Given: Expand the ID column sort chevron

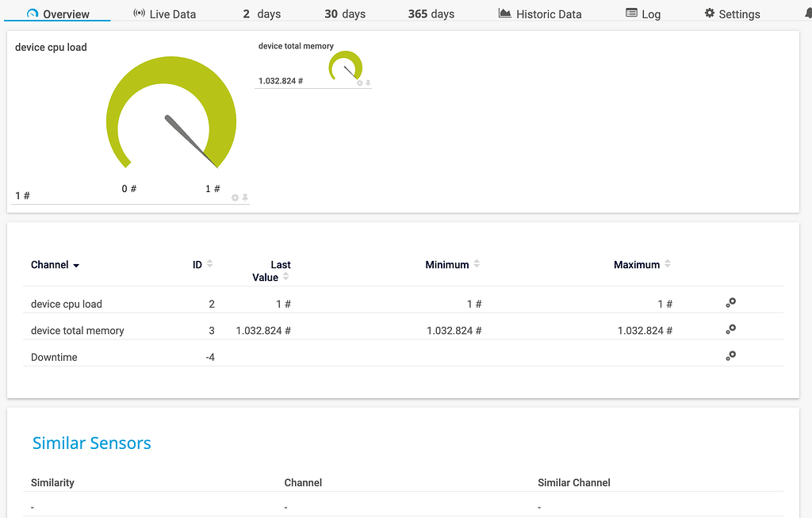Looking at the screenshot, I should pyautogui.click(x=210, y=263).
